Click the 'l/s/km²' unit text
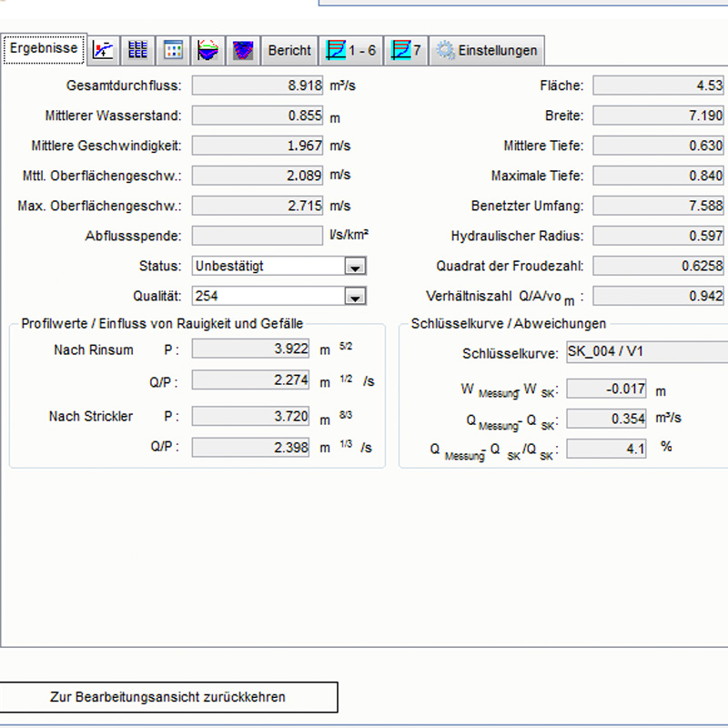The height and width of the screenshot is (728, 728). tap(349, 235)
